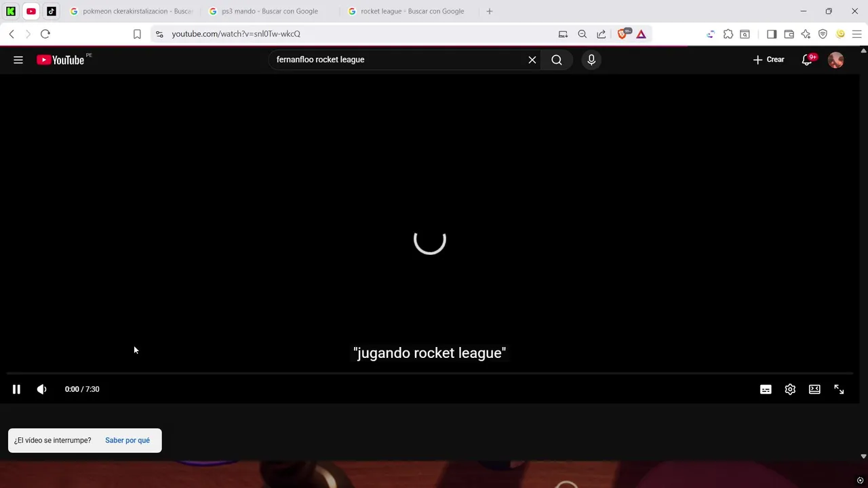The height and width of the screenshot is (488, 868).
Task: Open the Brave Wallet icon
Action: (x=789, y=34)
